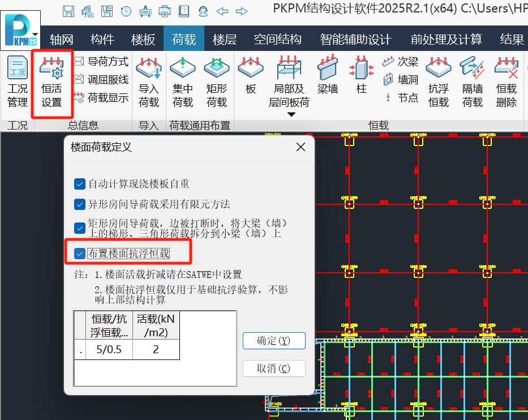Open 工况管理 load case manager
The image size is (528, 420).
click(17, 79)
